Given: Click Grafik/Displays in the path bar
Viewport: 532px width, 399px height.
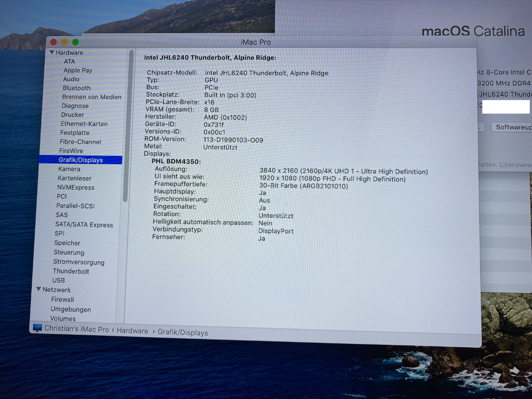Looking at the screenshot, I should point(183,332).
